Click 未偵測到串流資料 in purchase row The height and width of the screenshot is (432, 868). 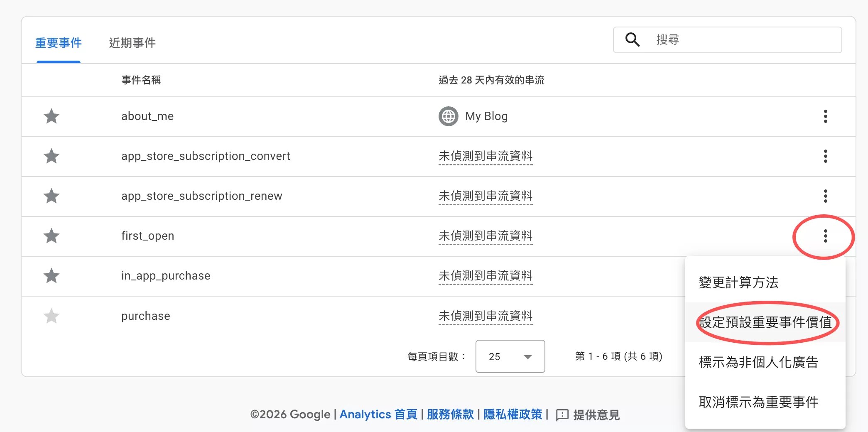(x=485, y=316)
